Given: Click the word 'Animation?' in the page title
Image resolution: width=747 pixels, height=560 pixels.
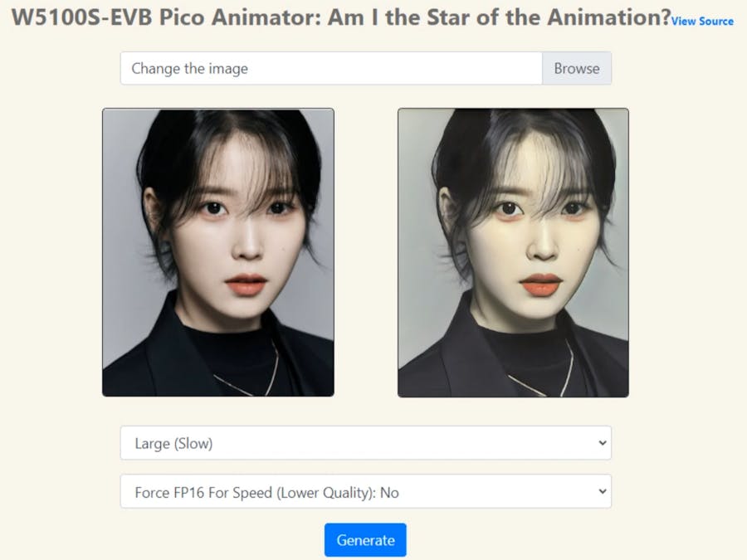Looking at the screenshot, I should [609, 18].
